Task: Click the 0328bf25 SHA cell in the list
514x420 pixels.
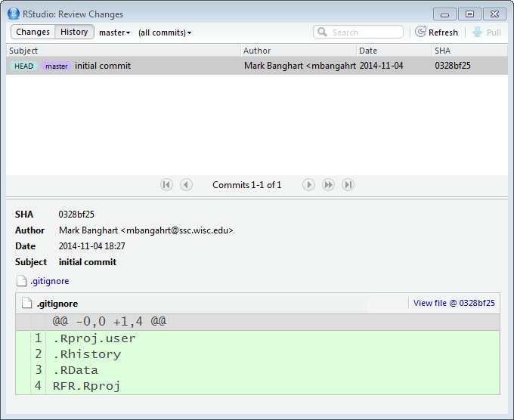Action: 453,66
